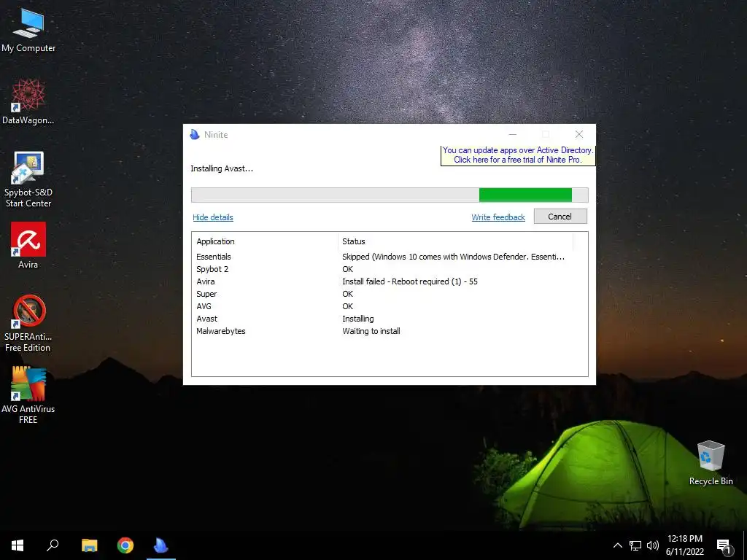This screenshot has height=560, width=747.
Task: Click the Application column header
Action: [265, 241]
